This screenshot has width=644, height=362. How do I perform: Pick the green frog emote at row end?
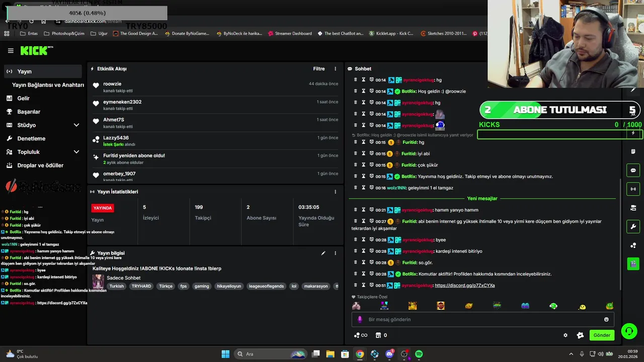(609, 306)
